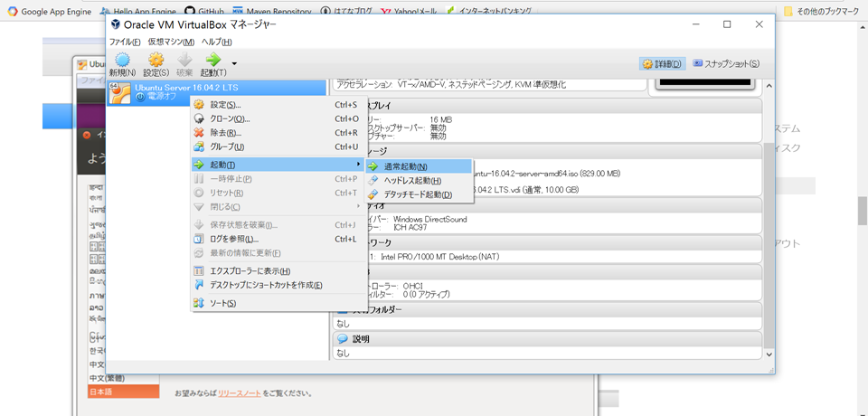Viewport: 868px width, 416px height.
Task: Expand the Start (起動) submenu entry in the context menu
Action: coord(279,165)
